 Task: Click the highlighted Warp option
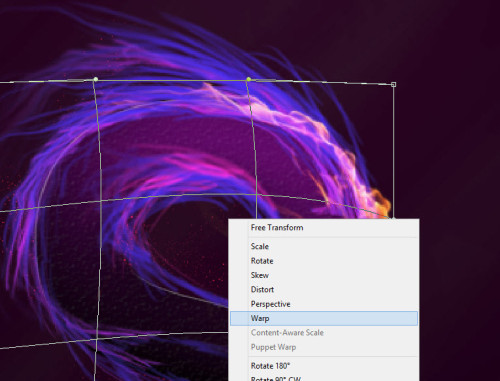[324, 318]
